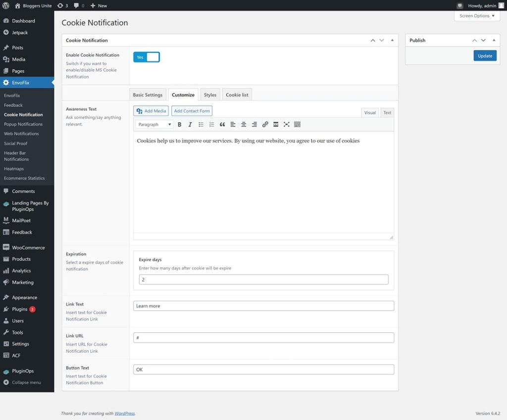Viewport: 507px width, 420px height.
Task: Open the Cookie list tab
Action: (237, 94)
